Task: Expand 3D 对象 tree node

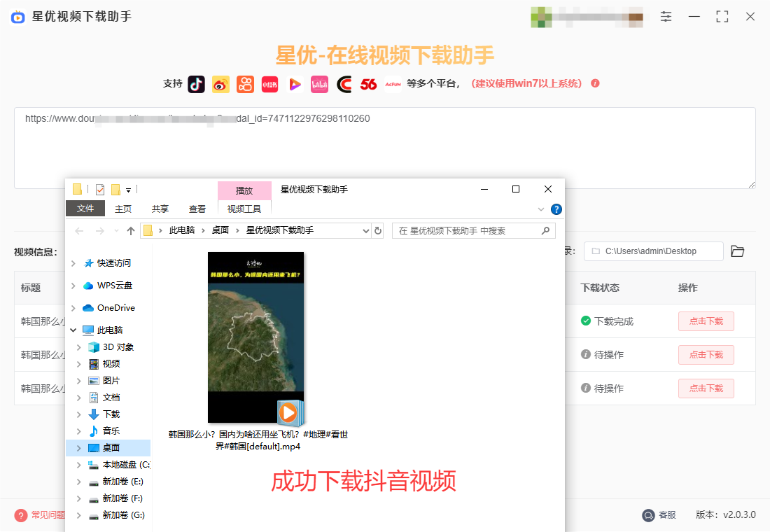Action: point(78,347)
